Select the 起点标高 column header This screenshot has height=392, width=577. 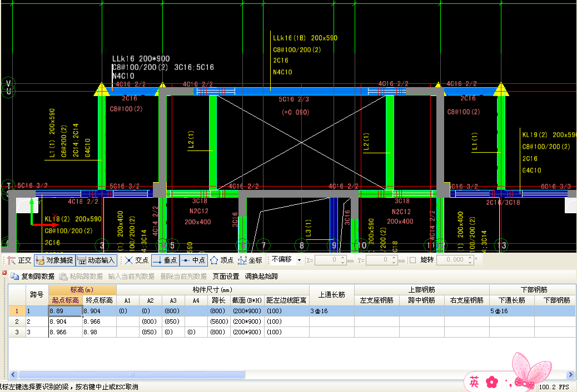coord(66,300)
